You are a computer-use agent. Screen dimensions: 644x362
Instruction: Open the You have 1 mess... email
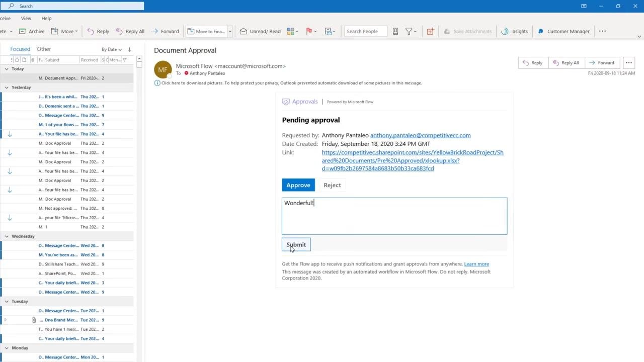68,329
